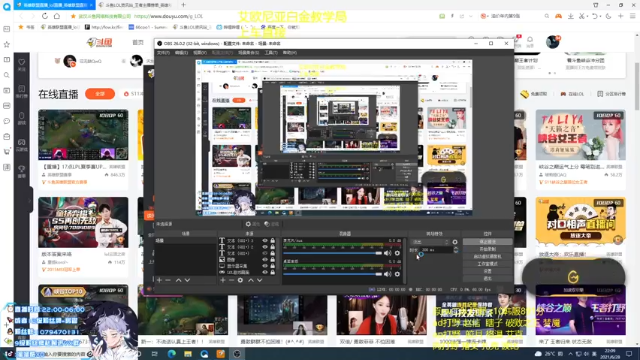Click the orange 全部 filter button
This screenshot has height=360, width=640.
(x=100, y=94)
